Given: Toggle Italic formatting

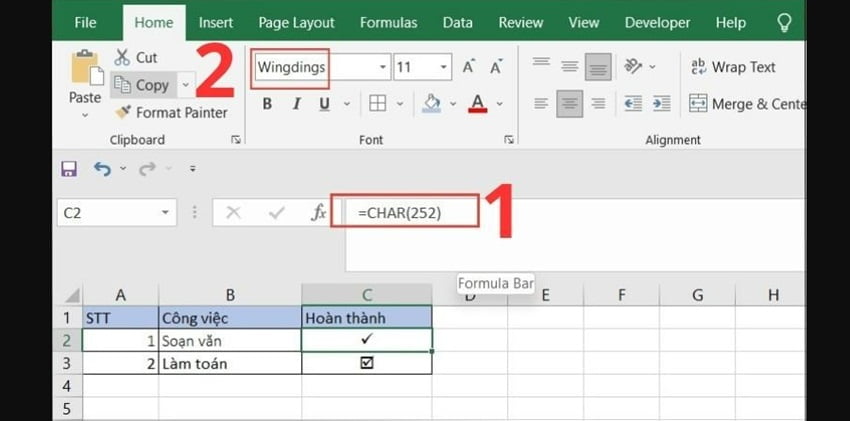Looking at the screenshot, I should pos(297,103).
